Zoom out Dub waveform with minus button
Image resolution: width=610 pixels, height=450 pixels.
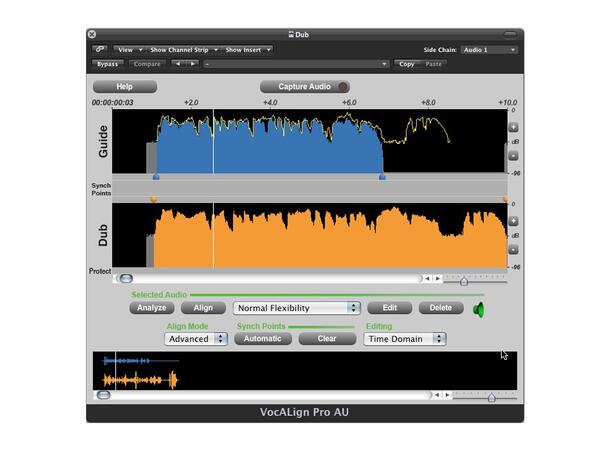514,250
